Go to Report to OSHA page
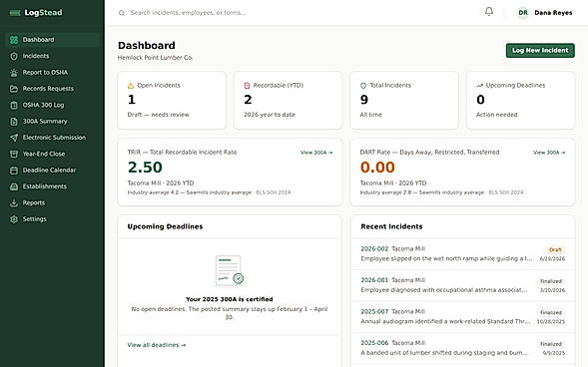Screen dimensions: 588x367 point(52,72)
